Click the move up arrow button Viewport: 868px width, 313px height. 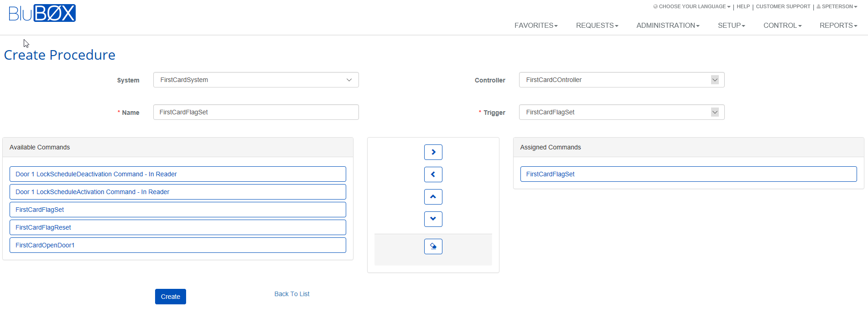(x=433, y=197)
